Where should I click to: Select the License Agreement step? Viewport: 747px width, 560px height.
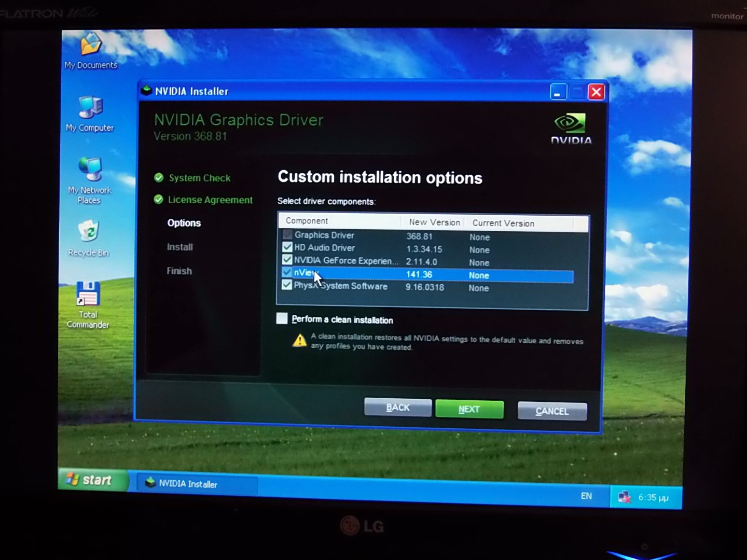[211, 200]
